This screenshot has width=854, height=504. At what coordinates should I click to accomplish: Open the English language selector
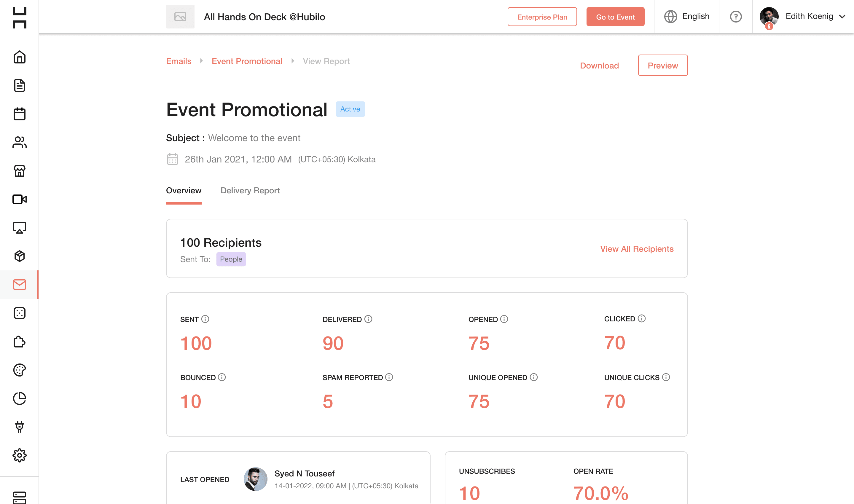click(x=687, y=16)
